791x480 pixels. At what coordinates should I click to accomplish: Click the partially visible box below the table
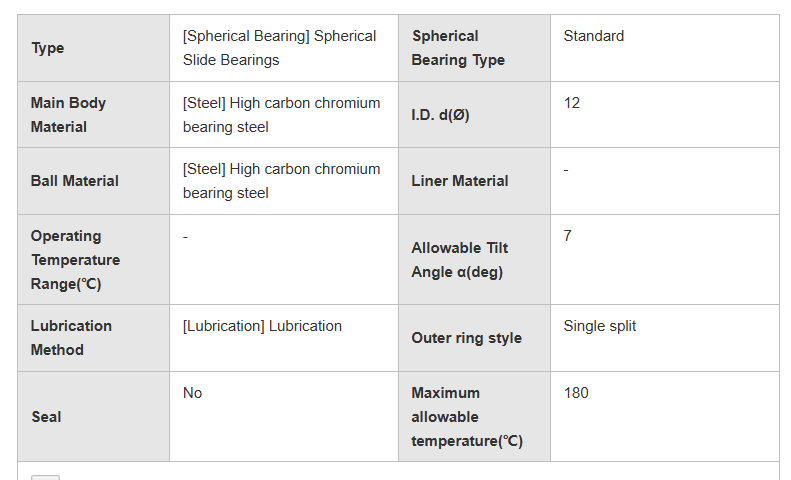(x=46, y=477)
